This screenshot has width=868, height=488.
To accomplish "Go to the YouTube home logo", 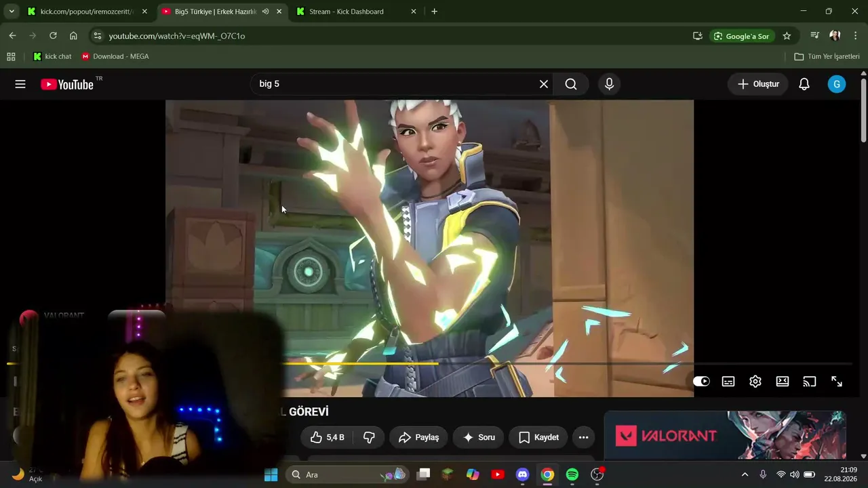I will [66, 84].
